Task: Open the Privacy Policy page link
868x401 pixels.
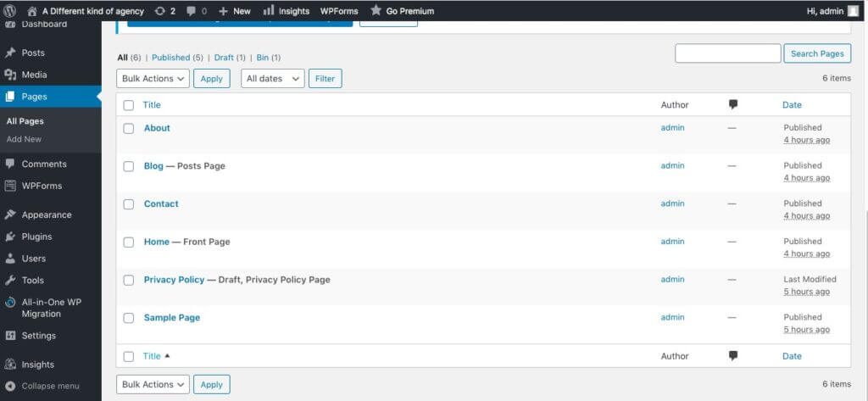Action: click(174, 280)
